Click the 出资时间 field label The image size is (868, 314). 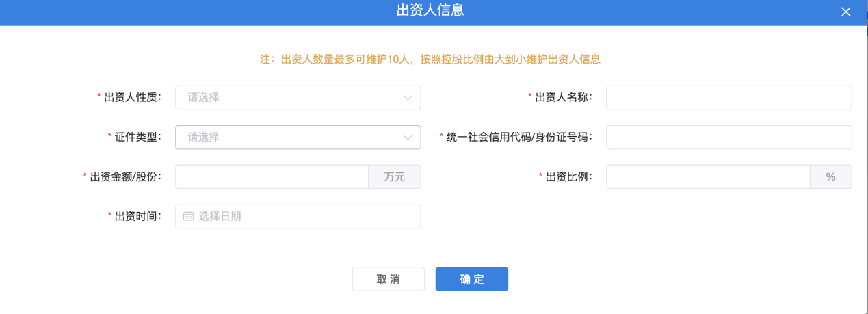coord(138,216)
